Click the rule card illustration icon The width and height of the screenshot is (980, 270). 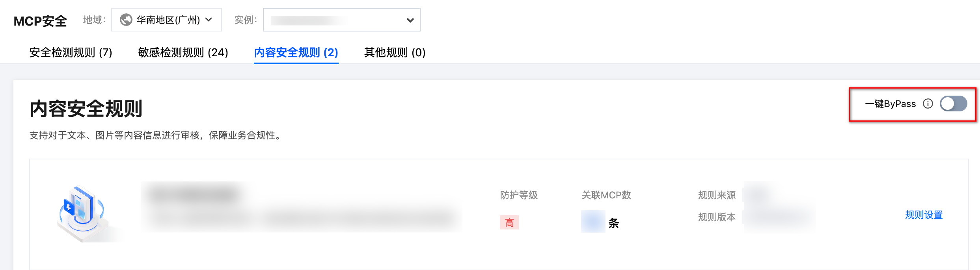(82, 213)
